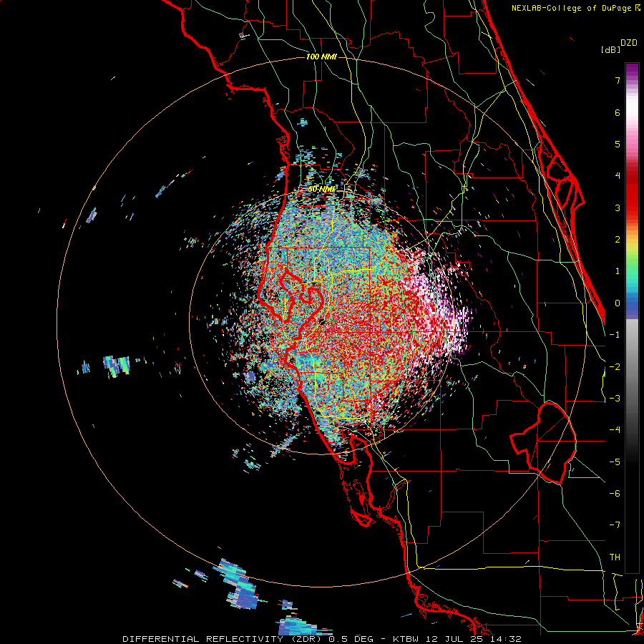Click the 14:32 timestamp in the caption
This screenshot has width=644, height=644.
tap(506, 639)
